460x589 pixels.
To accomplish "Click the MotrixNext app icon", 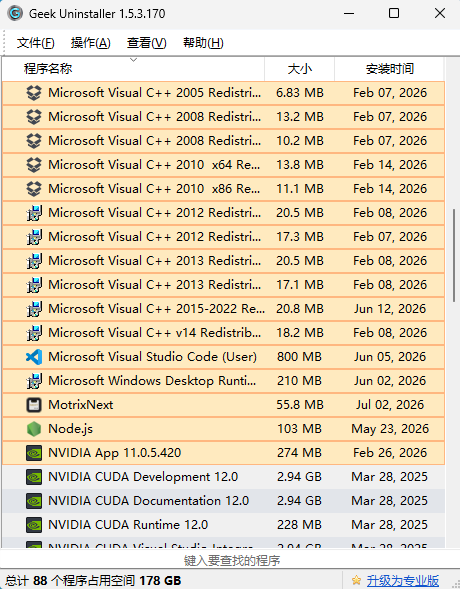I will click(x=34, y=405).
